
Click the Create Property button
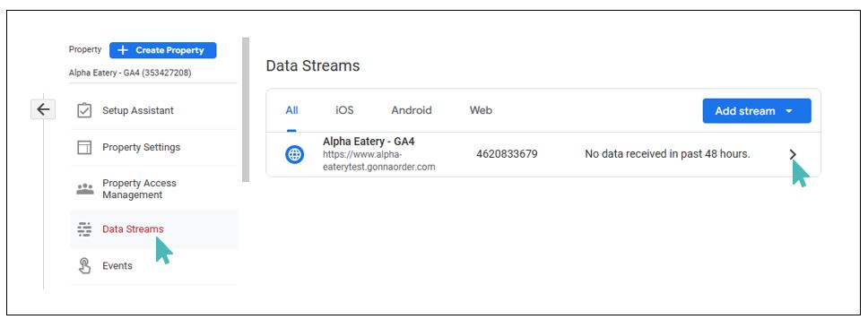tap(163, 50)
